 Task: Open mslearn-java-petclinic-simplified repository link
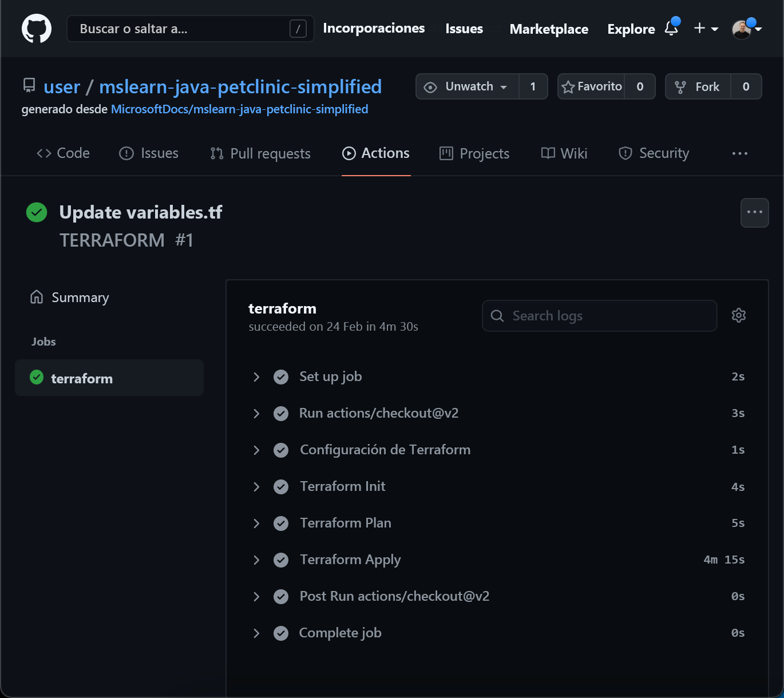pyautogui.click(x=240, y=87)
